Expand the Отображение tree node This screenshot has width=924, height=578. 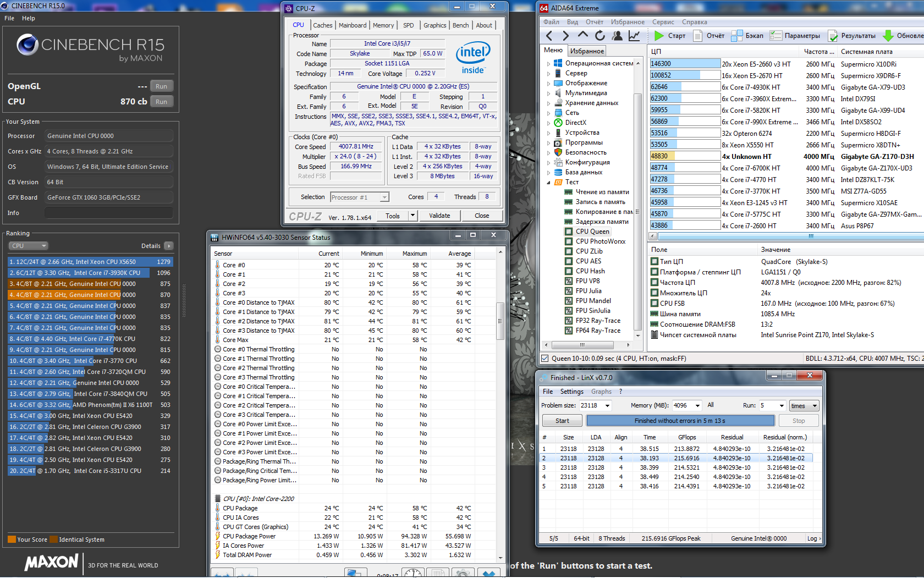548,83
